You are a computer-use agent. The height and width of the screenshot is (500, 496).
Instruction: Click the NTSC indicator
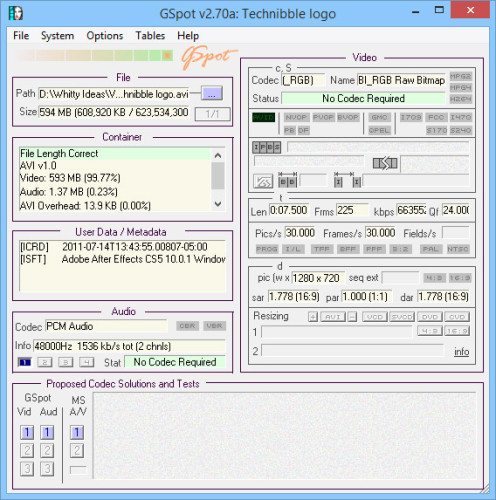click(458, 249)
